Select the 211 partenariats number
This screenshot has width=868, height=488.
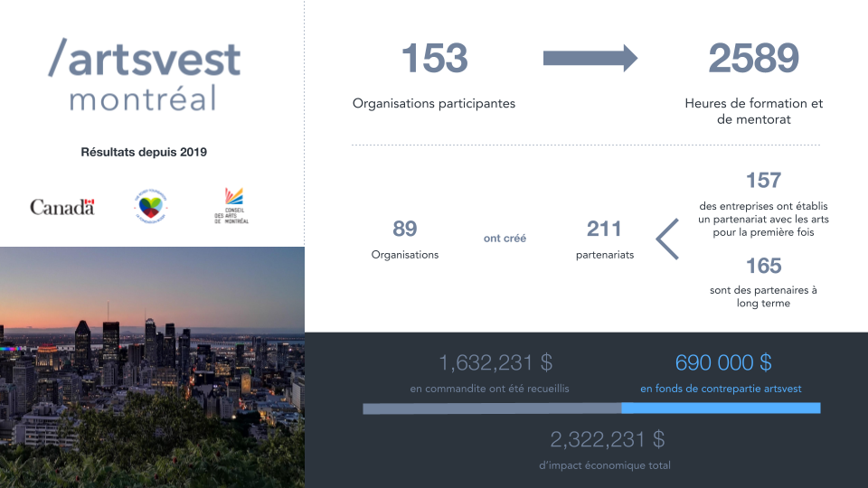pyautogui.click(x=604, y=230)
